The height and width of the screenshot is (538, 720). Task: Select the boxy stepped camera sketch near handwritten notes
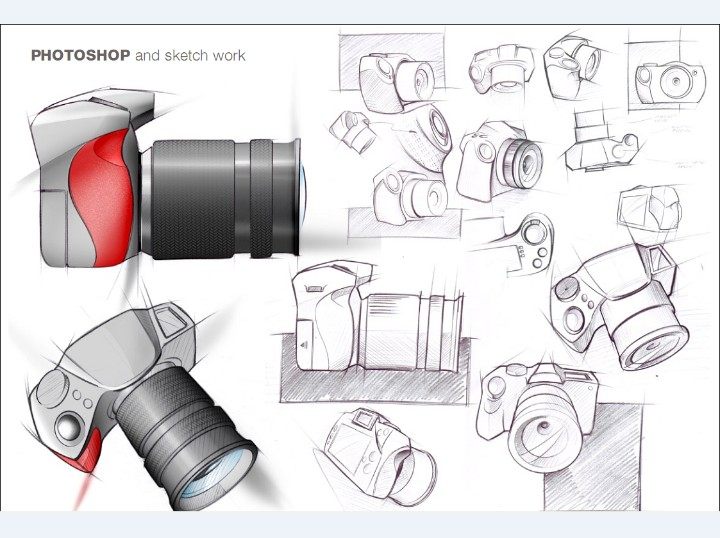600,140
